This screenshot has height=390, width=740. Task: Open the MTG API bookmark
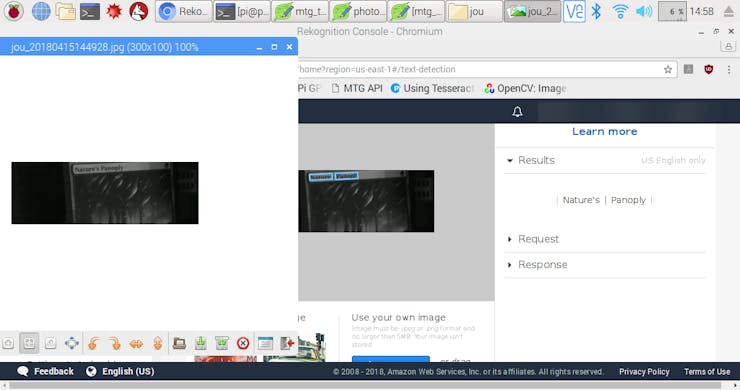pos(357,88)
